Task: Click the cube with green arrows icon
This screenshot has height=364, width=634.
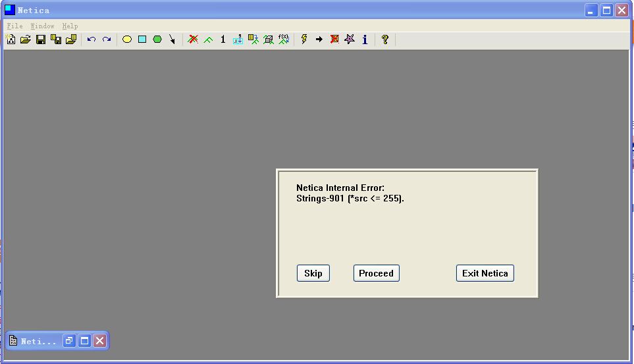Action: [x=269, y=39]
